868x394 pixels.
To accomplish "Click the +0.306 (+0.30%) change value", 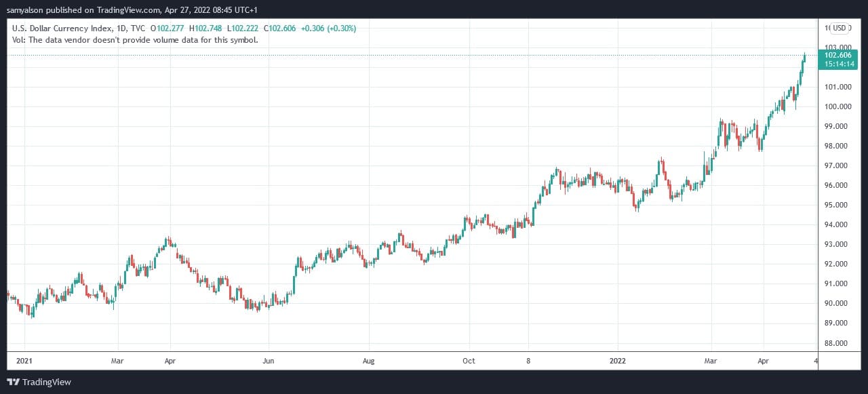I will [329, 28].
